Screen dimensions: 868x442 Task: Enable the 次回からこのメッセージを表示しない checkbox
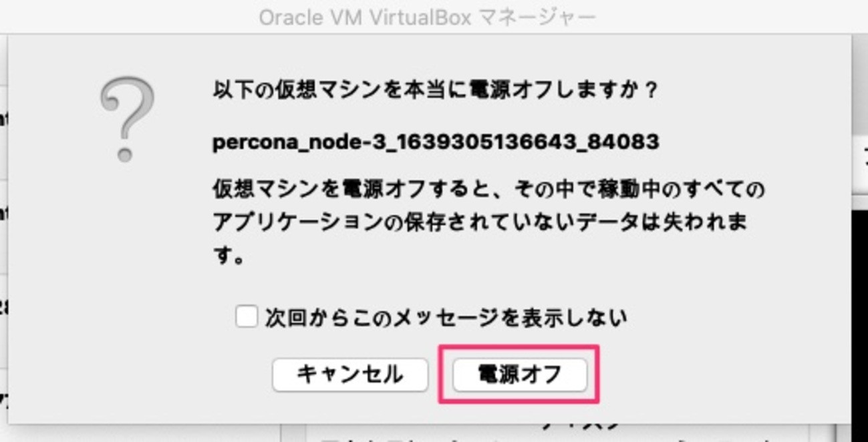coord(247,316)
